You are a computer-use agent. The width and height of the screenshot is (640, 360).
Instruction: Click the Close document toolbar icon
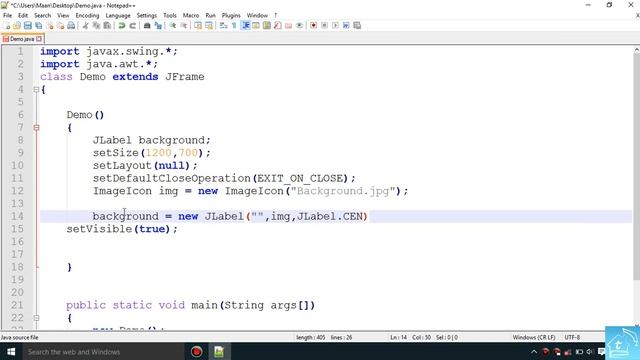click(50, 25)
